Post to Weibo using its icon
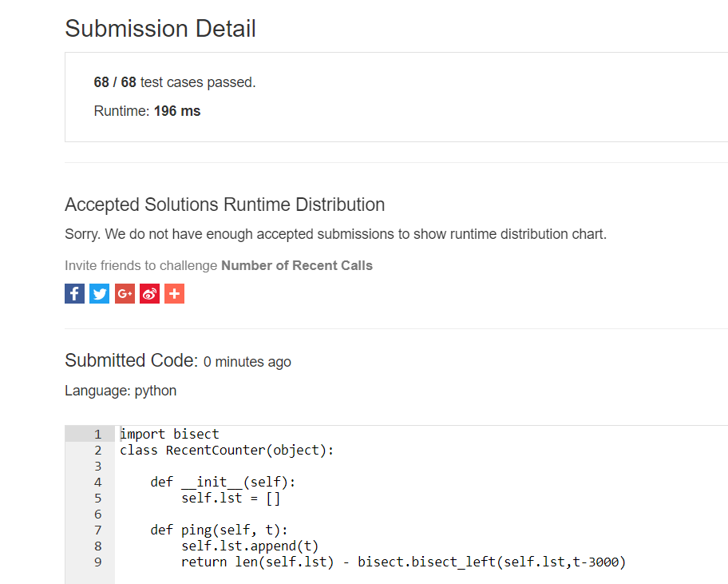 tap(149, 294)
